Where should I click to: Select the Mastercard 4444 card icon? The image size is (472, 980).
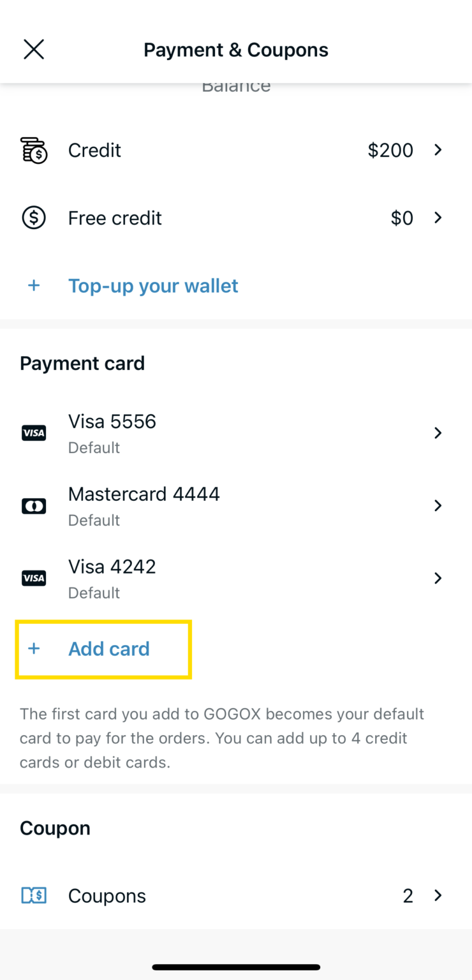34,505
